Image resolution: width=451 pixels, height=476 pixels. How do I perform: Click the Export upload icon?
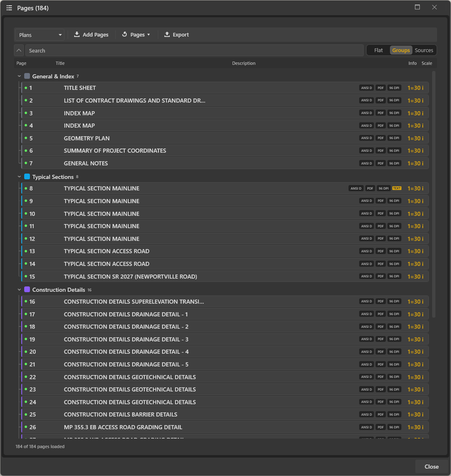167,34
